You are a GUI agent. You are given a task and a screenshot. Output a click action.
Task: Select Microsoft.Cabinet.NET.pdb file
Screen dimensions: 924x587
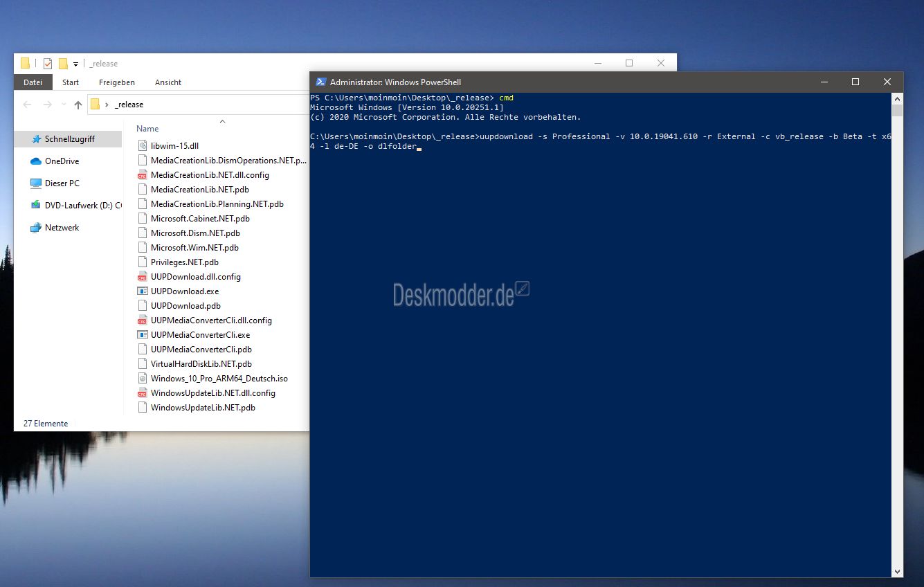200,219
